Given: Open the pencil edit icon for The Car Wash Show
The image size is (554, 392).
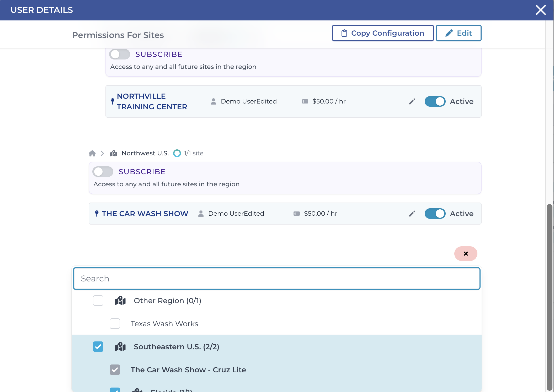Looking at the screenshot, I should tap(412, 214).
